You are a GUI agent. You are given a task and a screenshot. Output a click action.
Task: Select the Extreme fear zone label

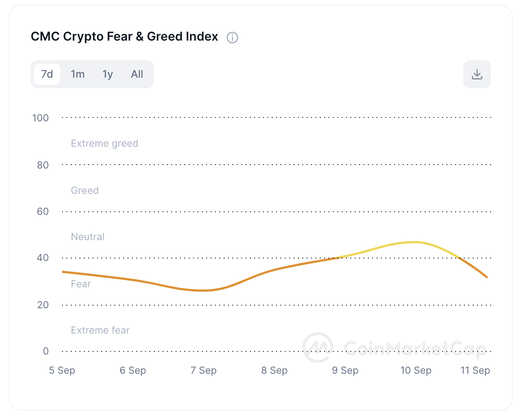pyautogui.click(x=100, y=330)
